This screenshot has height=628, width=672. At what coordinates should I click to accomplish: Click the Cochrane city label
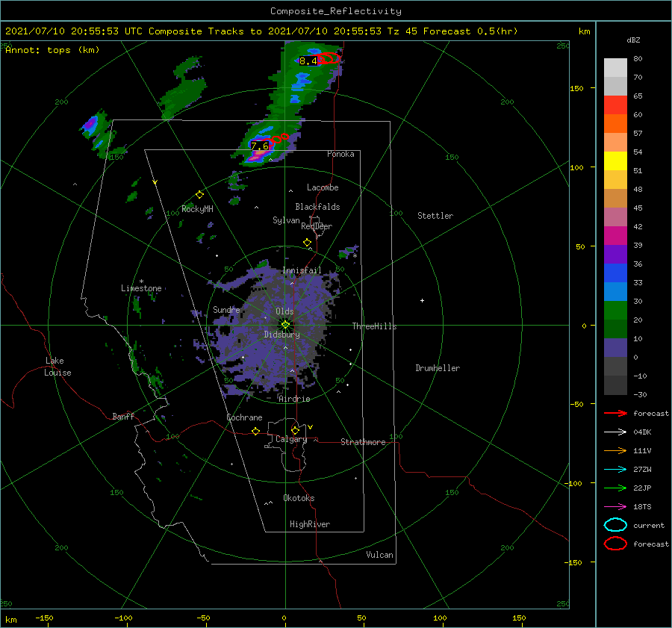coord(244,417)
